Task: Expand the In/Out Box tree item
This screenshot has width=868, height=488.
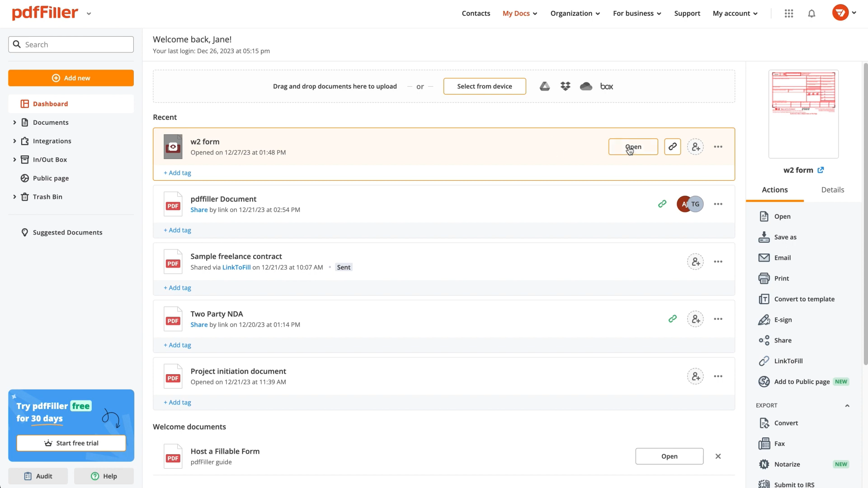Action: pos(14,160)
